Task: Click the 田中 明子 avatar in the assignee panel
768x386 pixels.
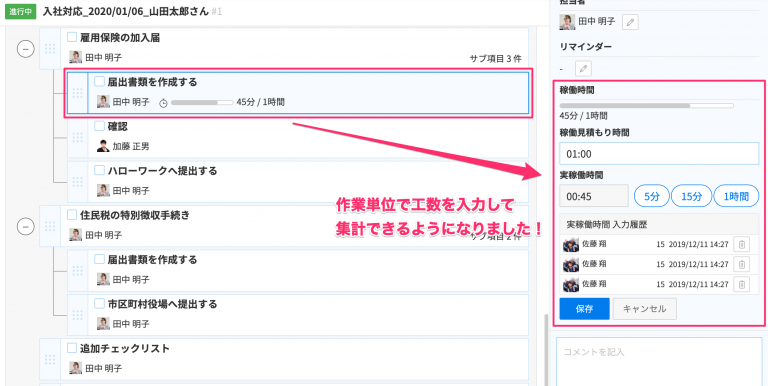Action: (567, 22)
